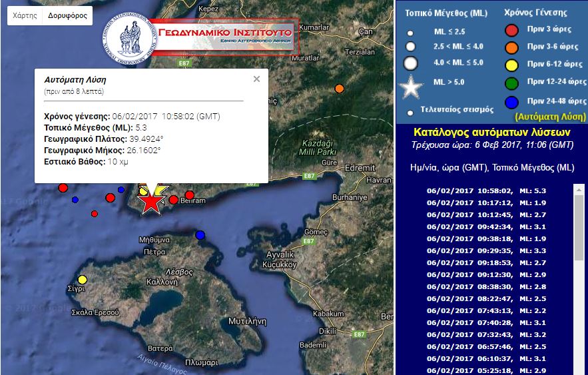This screenshot has width=588, height=375.
Task: Close the Αυτόματη Λύση info popup
Action: 256,79
